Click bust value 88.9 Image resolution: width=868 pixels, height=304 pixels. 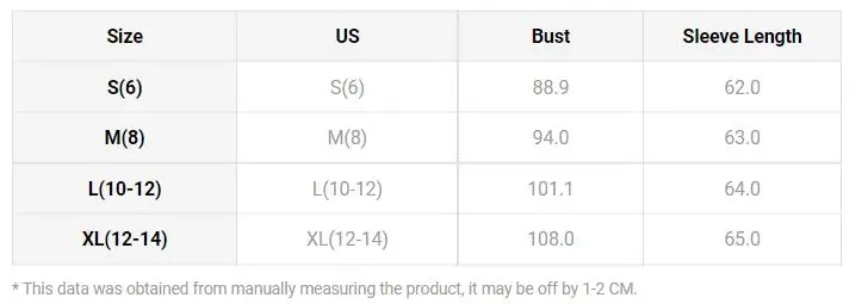pos(551,88)
